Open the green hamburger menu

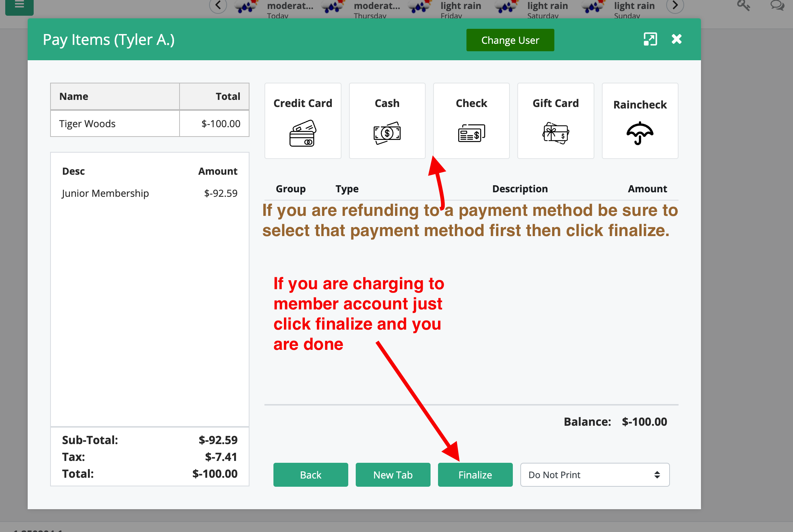click(19, 5)
